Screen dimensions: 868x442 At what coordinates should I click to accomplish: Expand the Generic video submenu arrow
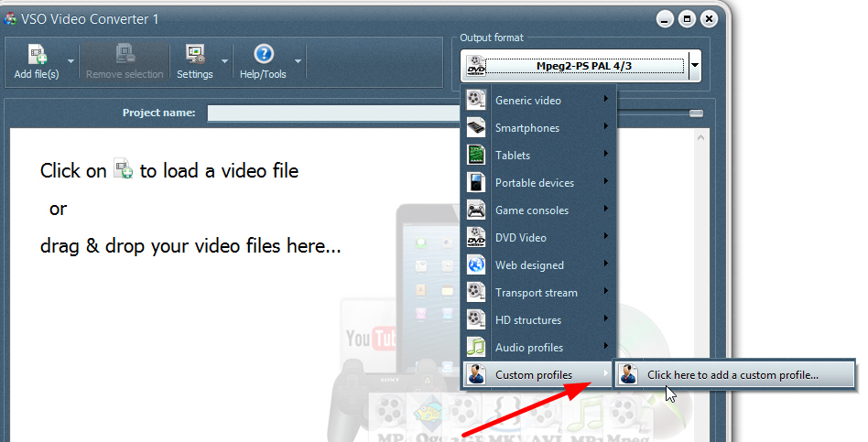point(606,99)
